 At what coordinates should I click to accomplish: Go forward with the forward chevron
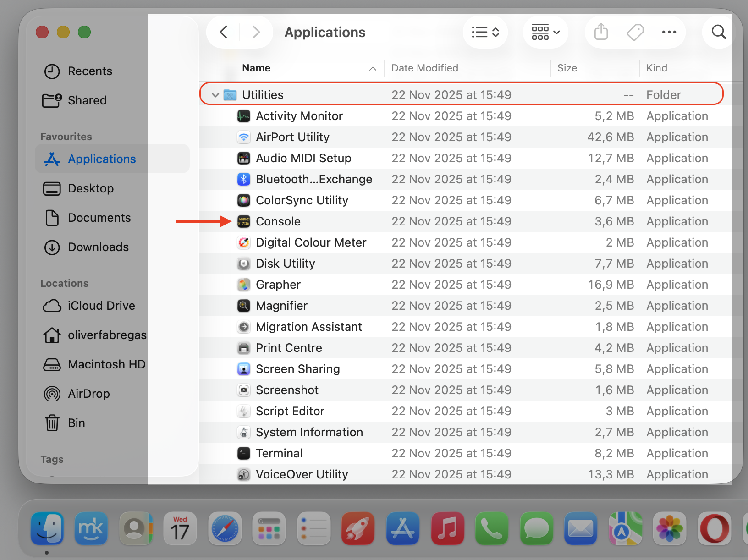coord(256,32)
